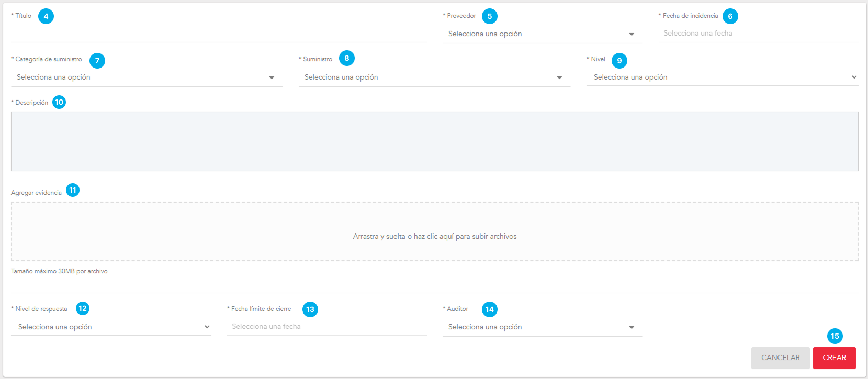This screenshot has height=379, width=868.
Task: Click the number 8 badge beside Suministro
Action: pos(346,58)
